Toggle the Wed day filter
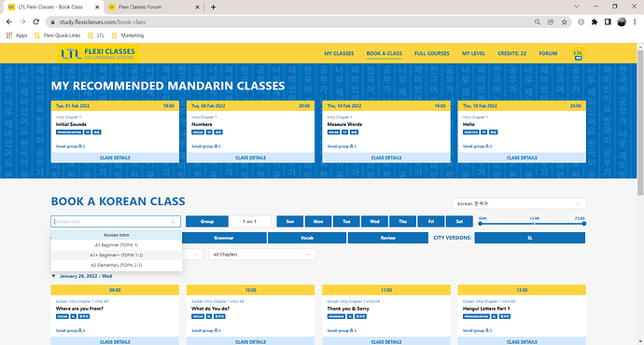This screenshot has width=644, height=345. coord(374,222)
